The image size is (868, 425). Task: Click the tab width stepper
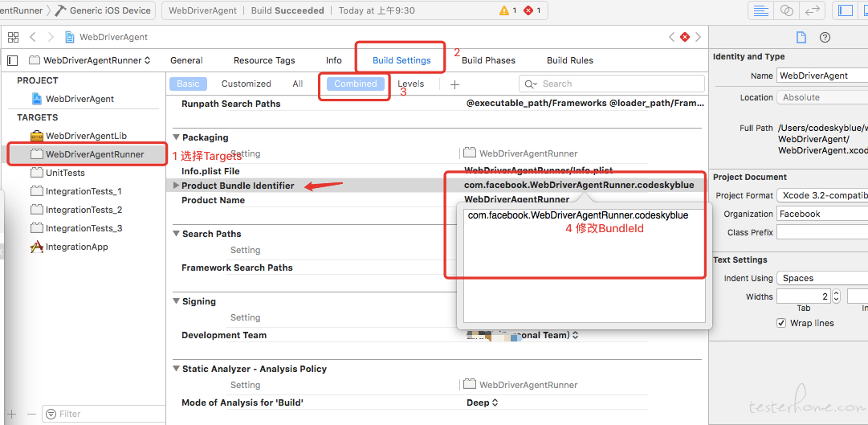836,296
